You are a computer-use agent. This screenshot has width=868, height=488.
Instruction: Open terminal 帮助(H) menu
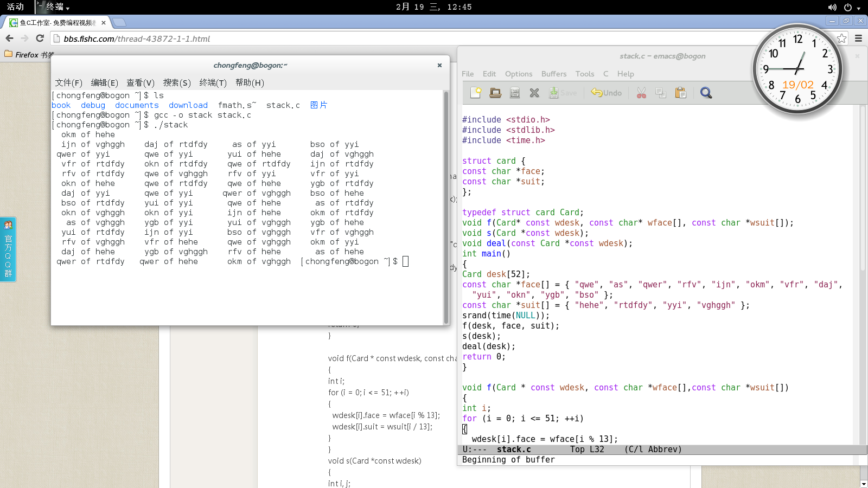click(x=250, y=82)
